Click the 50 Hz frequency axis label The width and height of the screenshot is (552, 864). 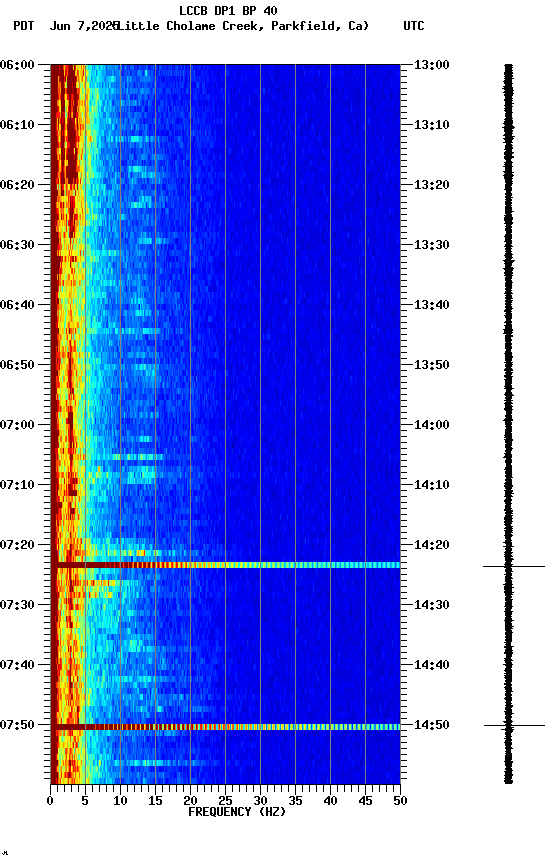pos(400,801)
